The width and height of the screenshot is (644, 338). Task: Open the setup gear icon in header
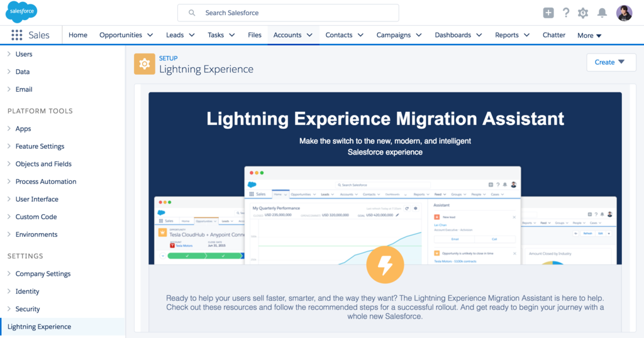[583, 13]
